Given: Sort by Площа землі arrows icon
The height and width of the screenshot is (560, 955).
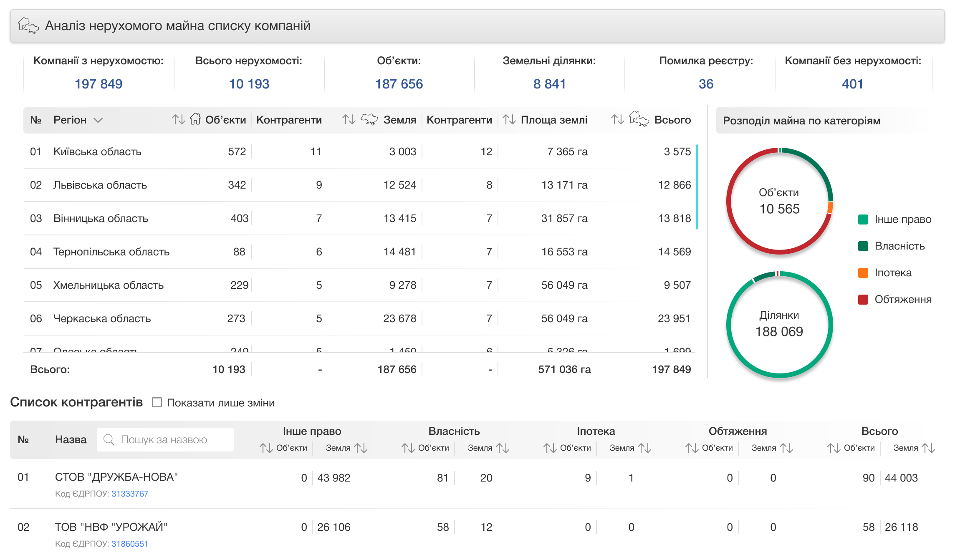Looking at the screenshot, I should pyautogui.click(x=509, y=120).
